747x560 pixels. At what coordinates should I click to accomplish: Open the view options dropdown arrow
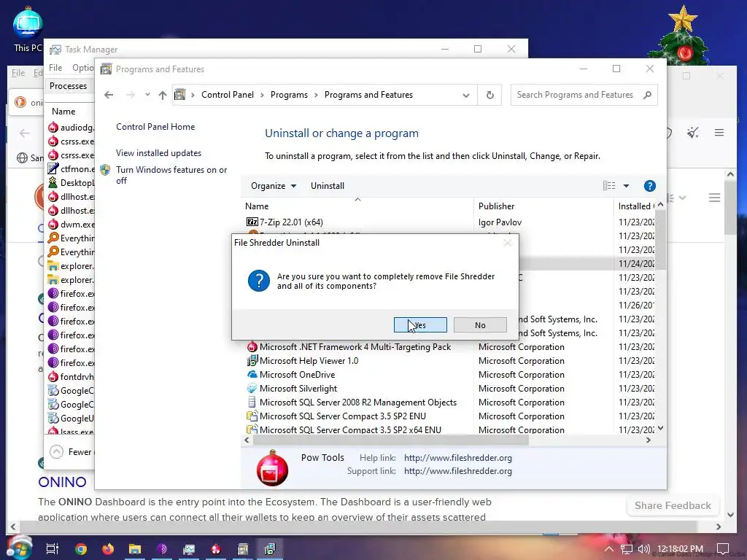[626, 186]
